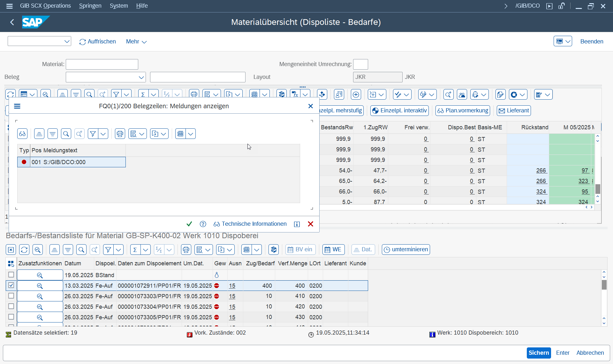The width and height of the screenshot is (613, 364).
Task: Click the unterminieren button
Action: tap(406, 250)
